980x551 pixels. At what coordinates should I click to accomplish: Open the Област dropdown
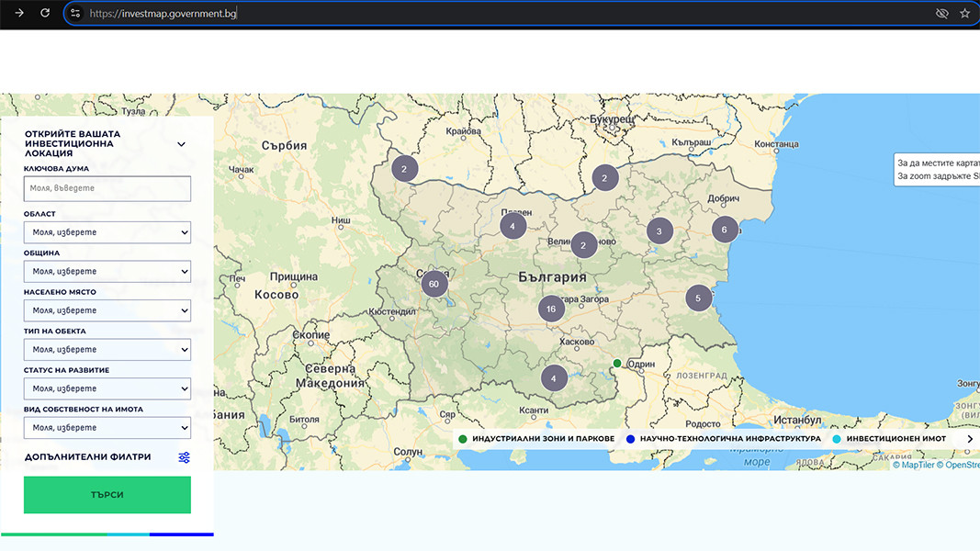click(x=107, y=232)
